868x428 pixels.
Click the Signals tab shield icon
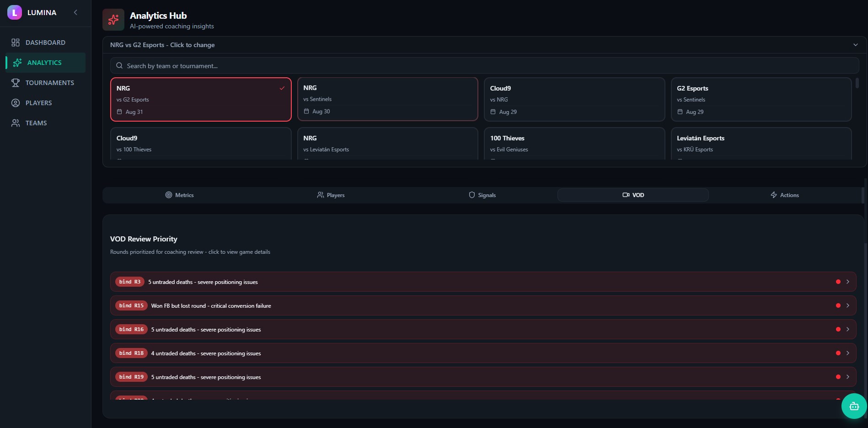click(x=472, y=195)
